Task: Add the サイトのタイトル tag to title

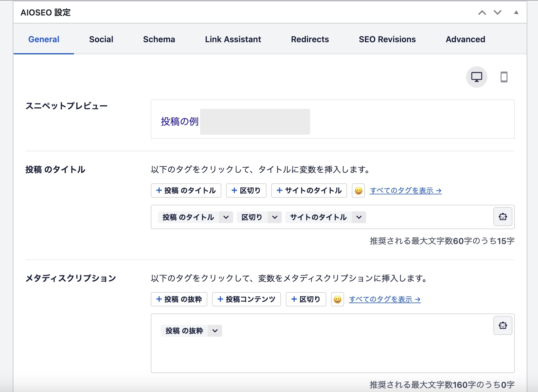Action: click(x=309, y=191)
